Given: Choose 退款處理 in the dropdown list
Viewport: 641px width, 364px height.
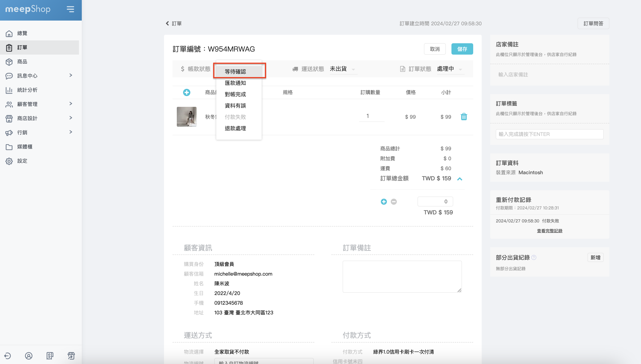Looking at the screenshot, I should point(235,128).
